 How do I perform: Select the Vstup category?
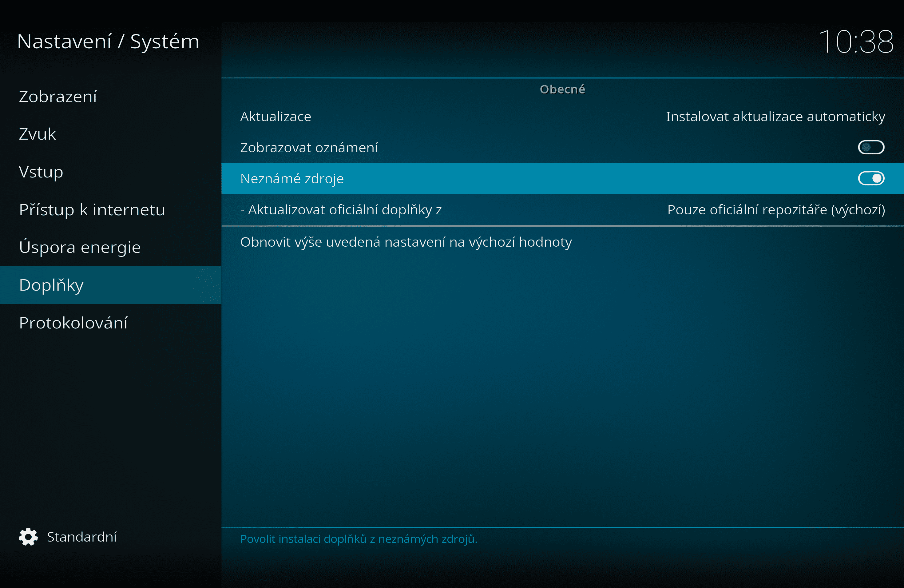(x=110, y=172)
